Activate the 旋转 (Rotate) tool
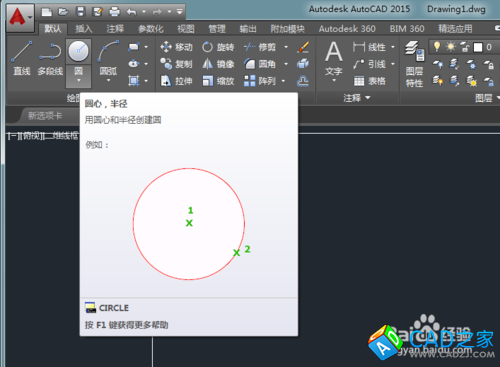This screenshot has width=500, height=367. click(218, 47)
